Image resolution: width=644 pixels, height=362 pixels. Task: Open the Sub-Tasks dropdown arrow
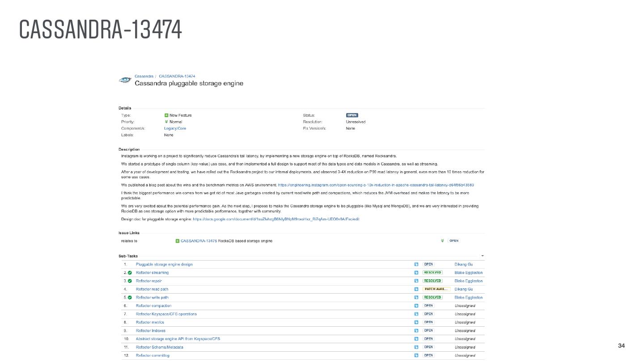(482, 256)
